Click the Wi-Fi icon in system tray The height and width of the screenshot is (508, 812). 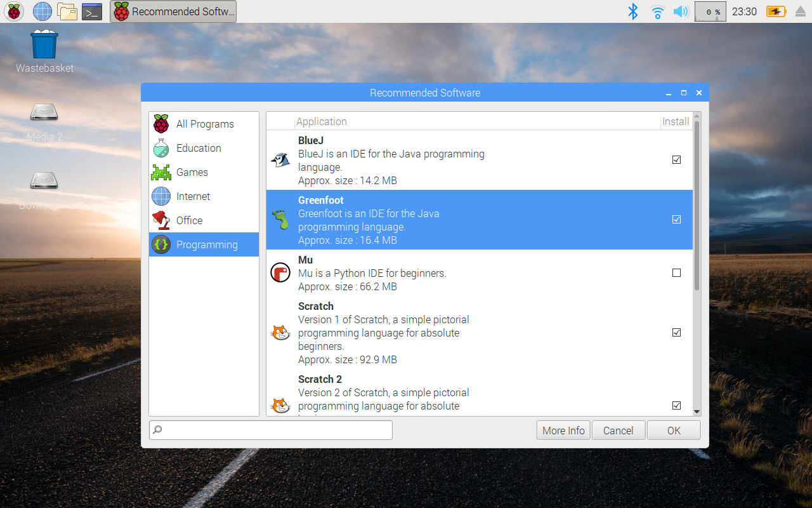(657, 11)
